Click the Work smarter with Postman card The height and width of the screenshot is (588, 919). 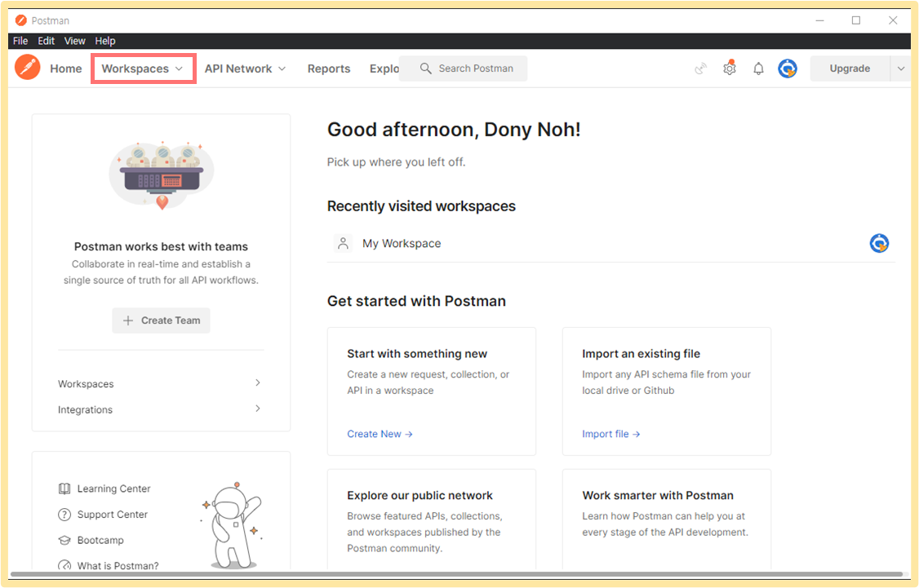[x=666, y=520]
